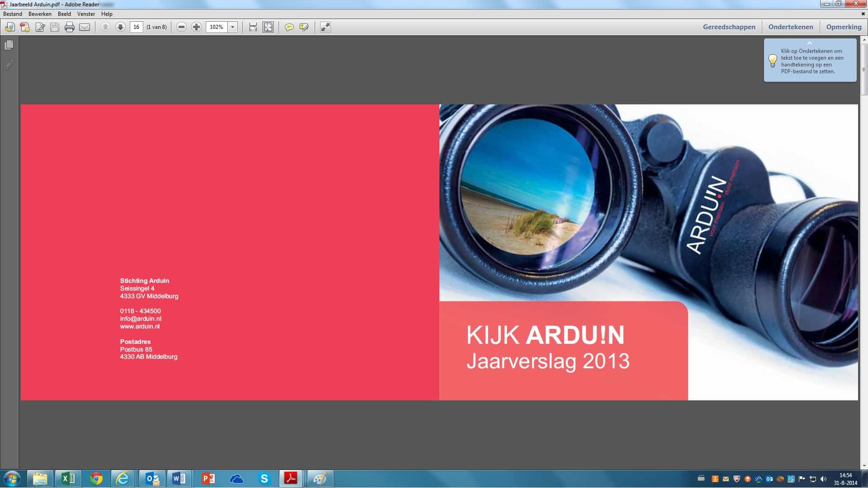868x488 pixels.
Task: Open the Ondertekenen pane
Action: [x=791, y=27]
